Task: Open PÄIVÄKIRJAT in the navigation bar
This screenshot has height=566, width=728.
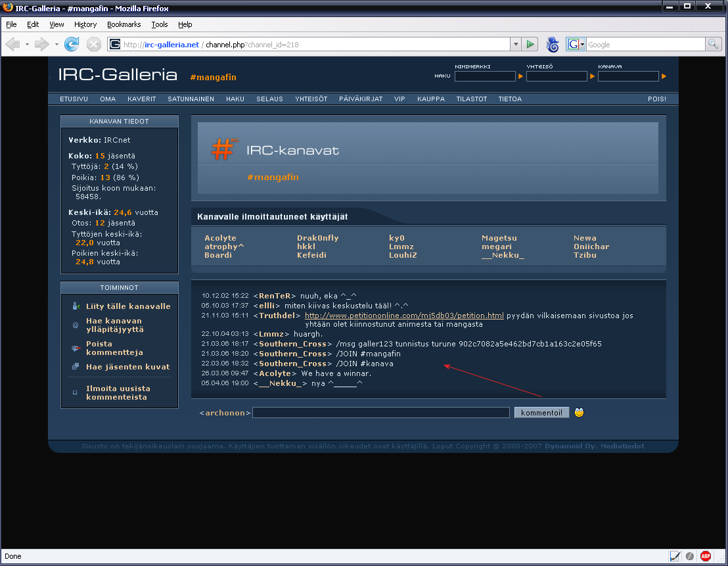Action: coord(361,99)
